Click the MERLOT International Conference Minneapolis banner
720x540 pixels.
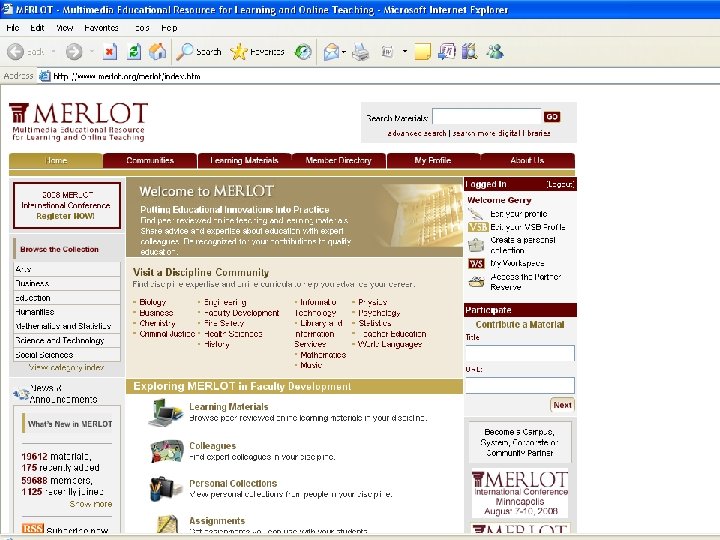(520, 493)
